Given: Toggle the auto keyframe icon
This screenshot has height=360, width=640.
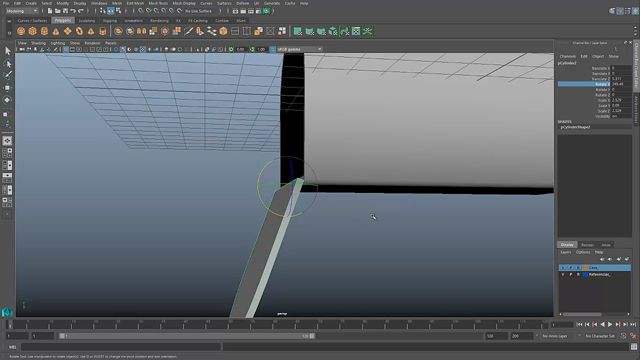Looking at the screenshot, I should [623, 336].
